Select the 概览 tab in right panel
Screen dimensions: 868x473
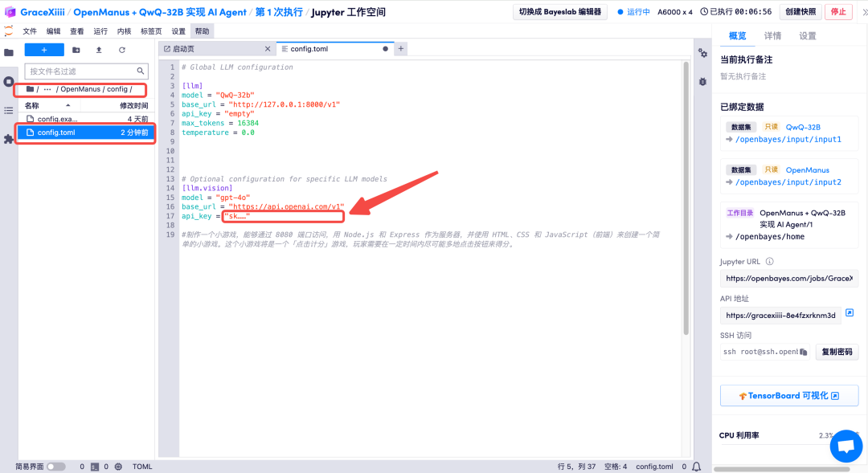[x=737, y=36]
